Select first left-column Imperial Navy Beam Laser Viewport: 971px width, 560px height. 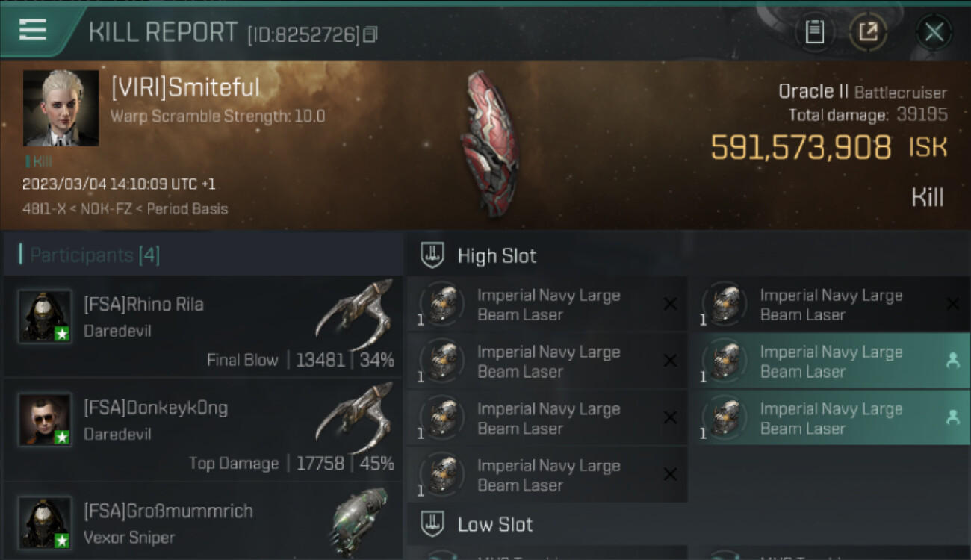(x=547, y=305)
